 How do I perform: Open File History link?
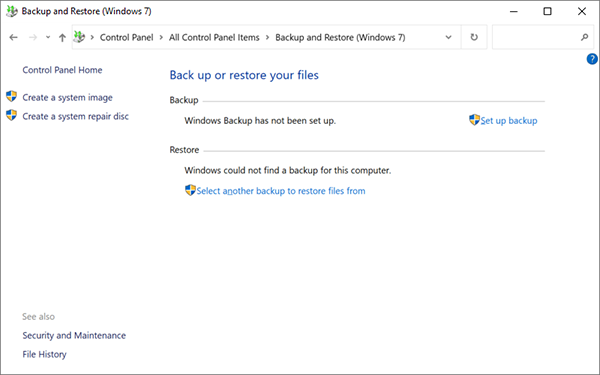tap(44, 354)
